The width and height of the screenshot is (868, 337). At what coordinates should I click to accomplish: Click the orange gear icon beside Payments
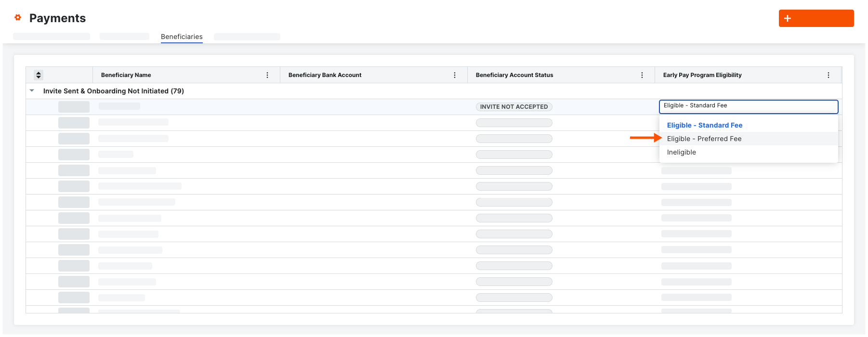(18, 18)
